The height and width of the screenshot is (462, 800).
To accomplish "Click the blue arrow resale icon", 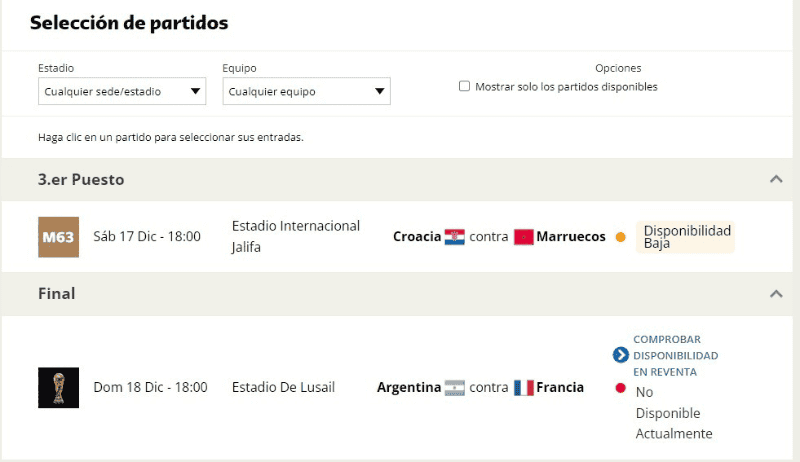I will pyautogui.click(x=620, y=355).
